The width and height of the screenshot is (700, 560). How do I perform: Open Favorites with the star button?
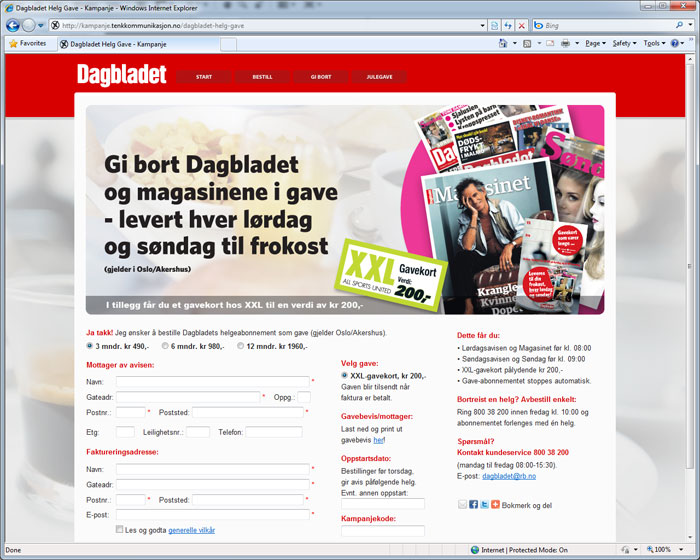click(28, 43)
